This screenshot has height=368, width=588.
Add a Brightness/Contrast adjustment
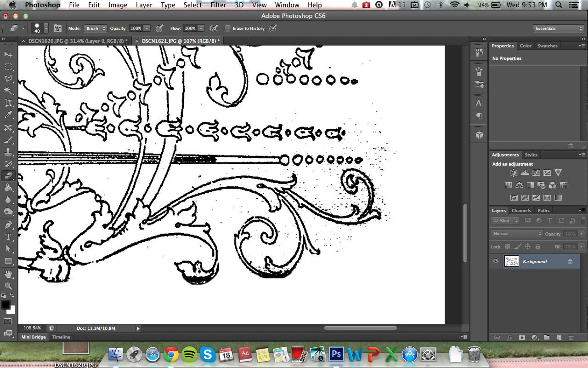[x=514, y=173]
